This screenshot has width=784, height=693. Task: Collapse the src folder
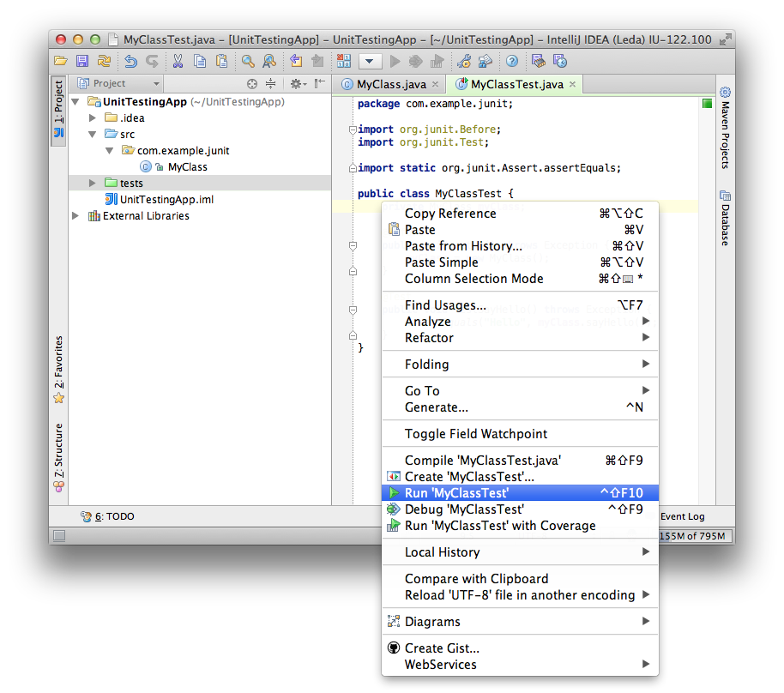coord(92,135)
